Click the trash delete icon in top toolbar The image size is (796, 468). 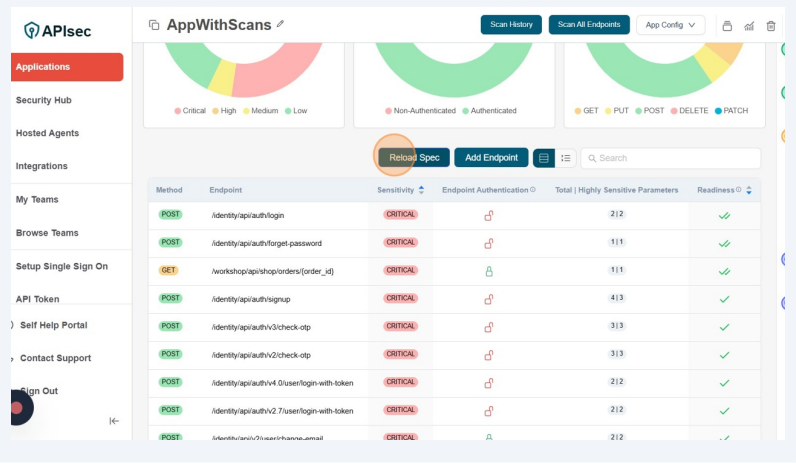click(771, 25)
